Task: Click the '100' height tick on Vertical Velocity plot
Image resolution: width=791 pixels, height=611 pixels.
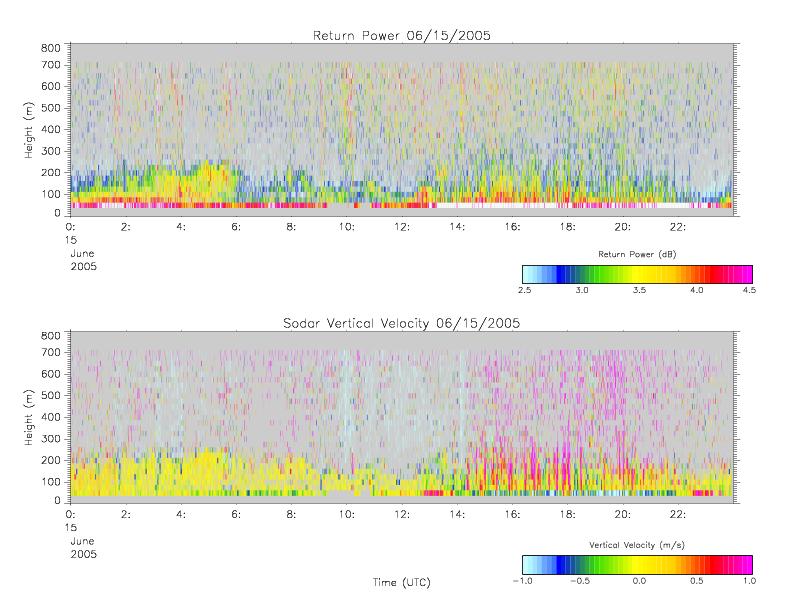Action: (50, 482)
